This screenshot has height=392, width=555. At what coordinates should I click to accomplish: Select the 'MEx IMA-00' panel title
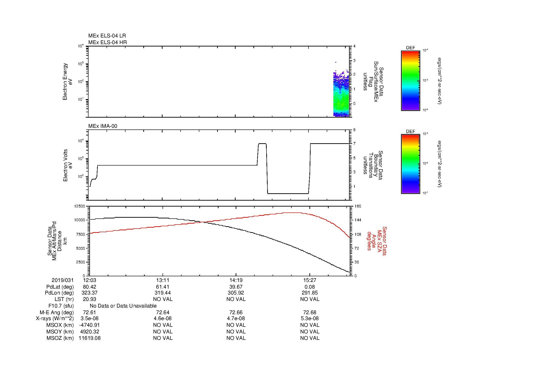[103, 126]
